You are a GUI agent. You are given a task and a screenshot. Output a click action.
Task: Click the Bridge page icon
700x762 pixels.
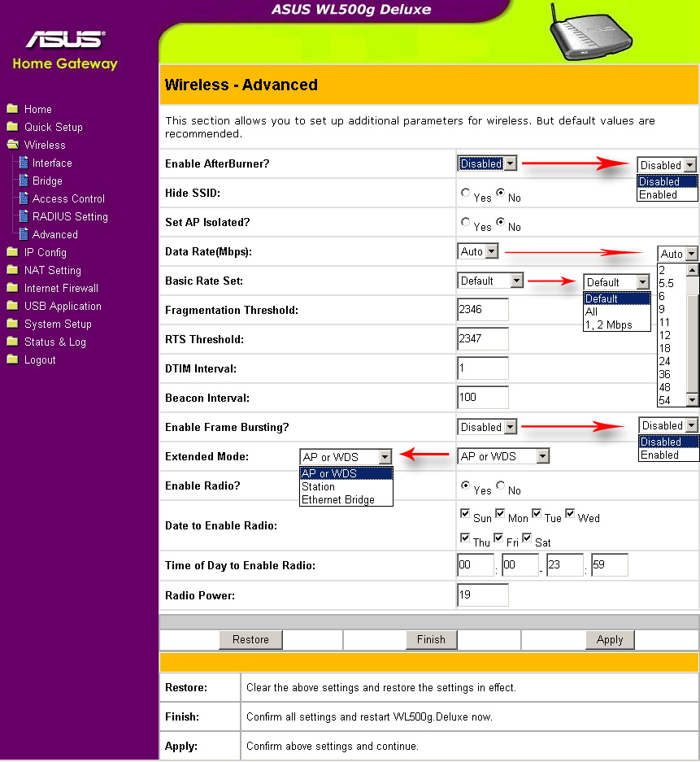pyautogui.click(x=24, y=181)
